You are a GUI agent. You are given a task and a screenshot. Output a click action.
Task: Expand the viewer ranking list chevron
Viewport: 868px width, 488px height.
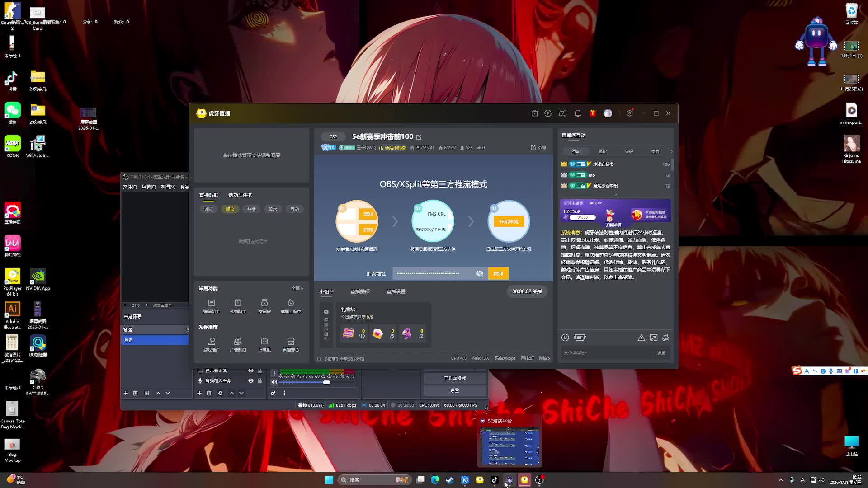point(615,195)
